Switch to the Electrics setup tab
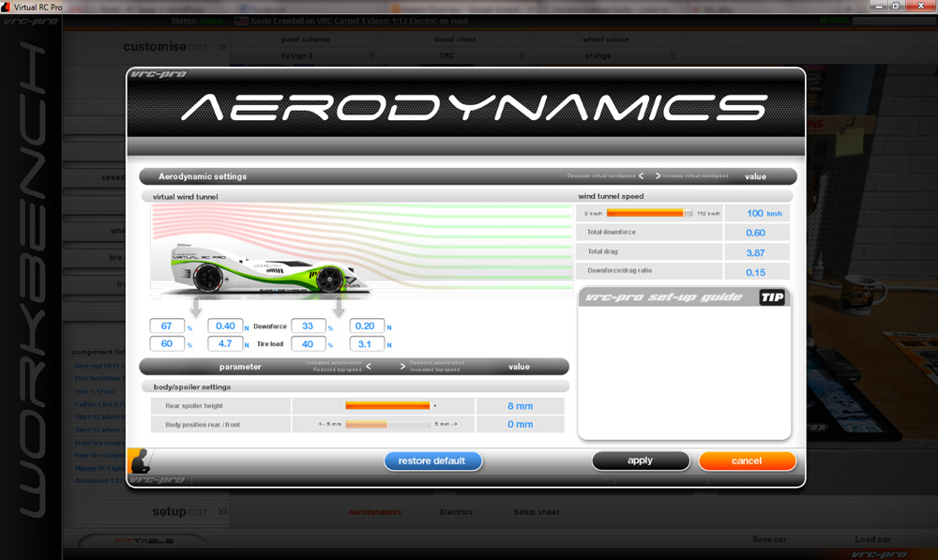938x560 pixels. 457,512
